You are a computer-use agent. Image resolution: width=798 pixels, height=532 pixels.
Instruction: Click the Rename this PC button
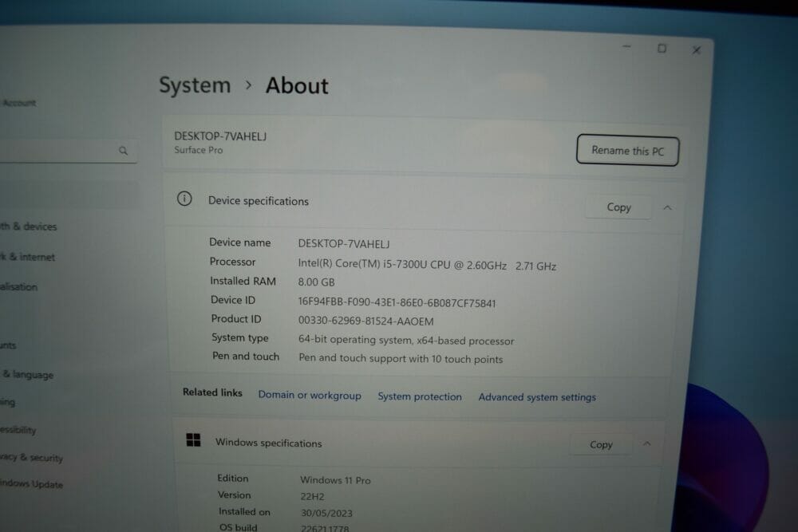pos(627,151)
